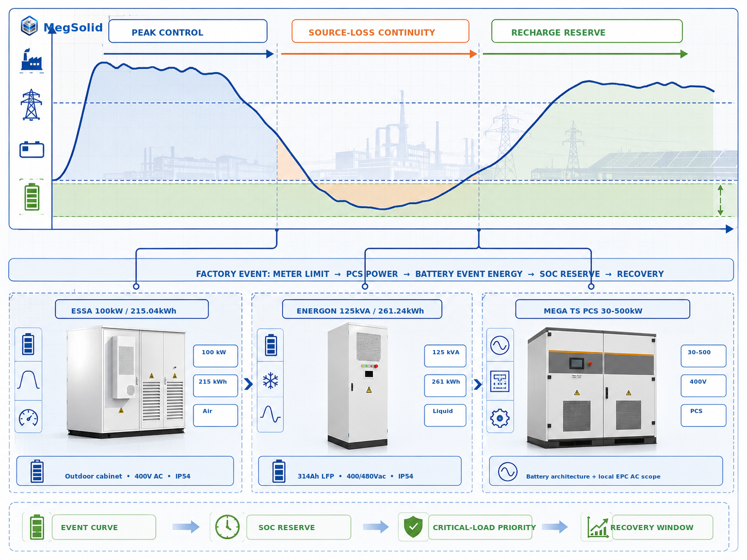
Task: Click the vertical double arrow in the green reserve band
Action: pos(720,200)
